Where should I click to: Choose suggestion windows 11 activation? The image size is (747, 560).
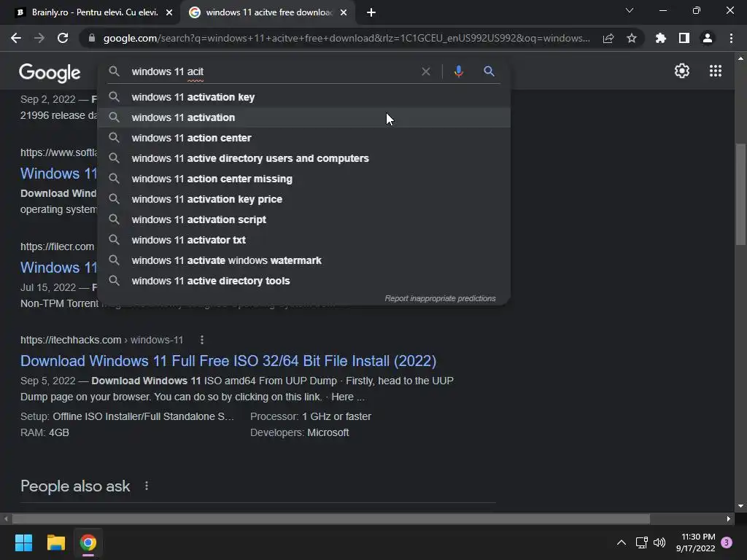304,117
